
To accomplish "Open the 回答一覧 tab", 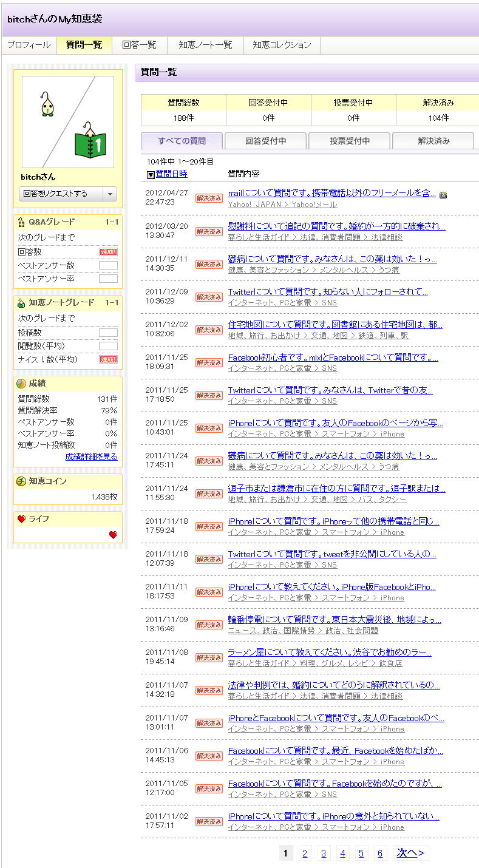I will [x=140, y=45].
